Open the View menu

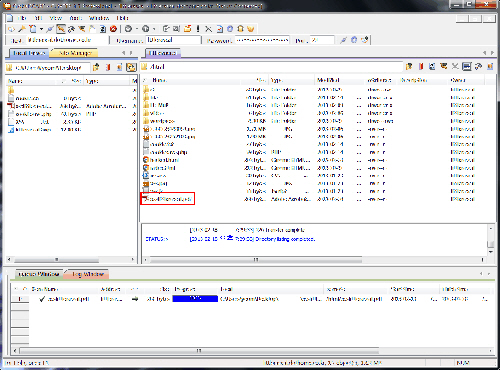tap(56, 18)
